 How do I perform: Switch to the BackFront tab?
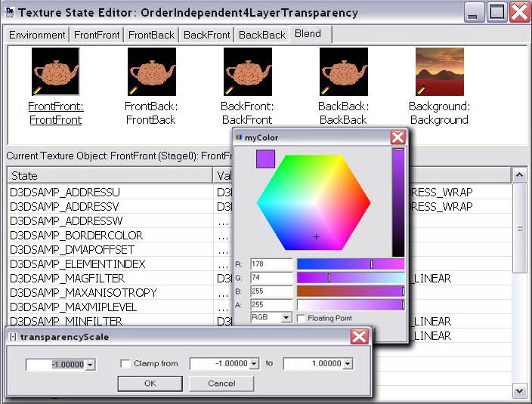tap(206, 35)
